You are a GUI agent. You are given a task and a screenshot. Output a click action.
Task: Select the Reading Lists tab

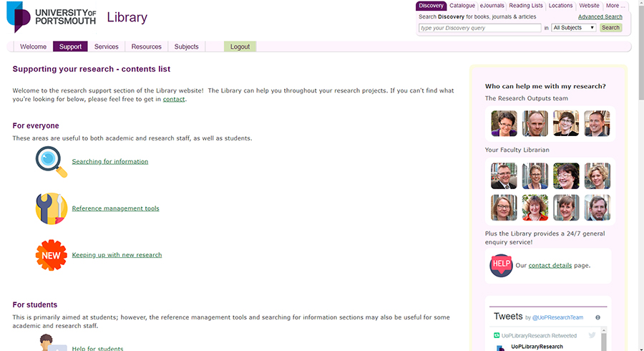(526, 6)
